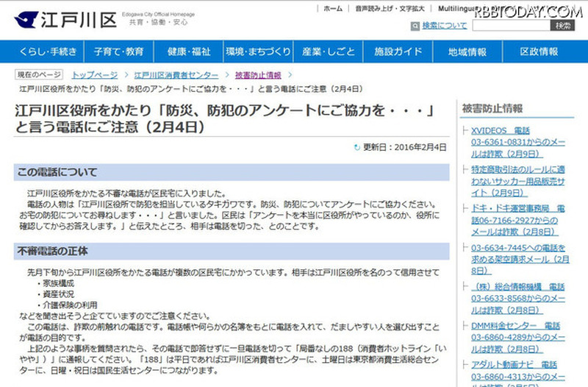Click the search help icon

pos(415,26)
